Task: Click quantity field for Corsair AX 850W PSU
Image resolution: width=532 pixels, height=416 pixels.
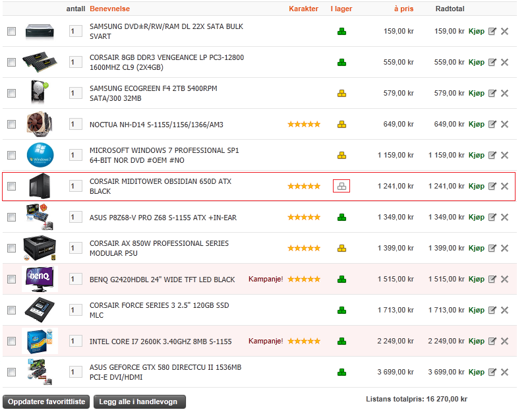Action: tap(76, 249)
